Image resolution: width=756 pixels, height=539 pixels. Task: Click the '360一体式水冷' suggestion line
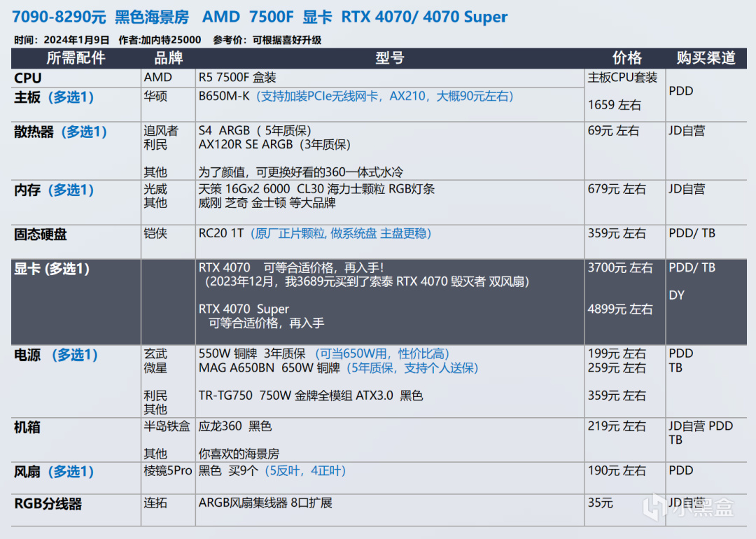tap(301, 172)
